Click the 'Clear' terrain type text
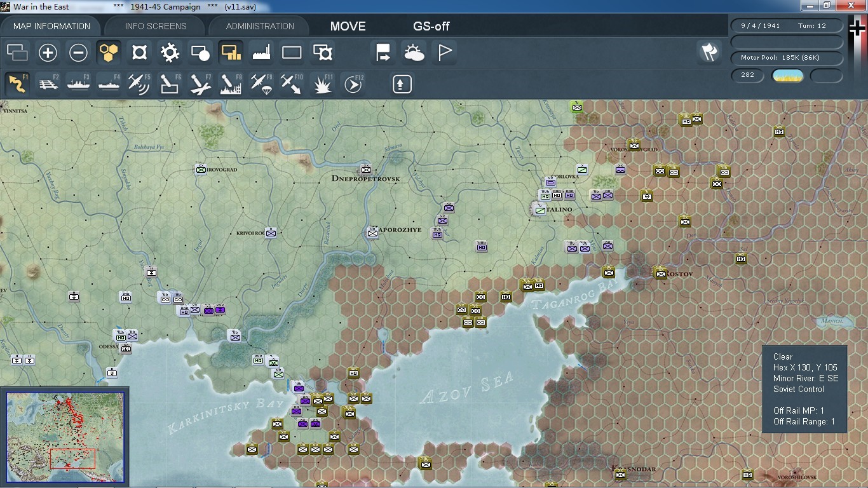Image resolution: width=868 pixels, height=488 pixels. (783, 357)
